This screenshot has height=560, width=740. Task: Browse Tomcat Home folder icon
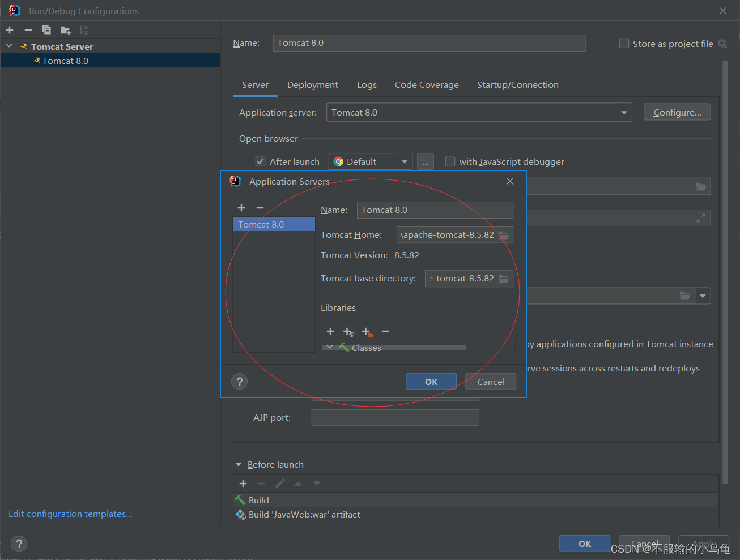tap(504, 235)
